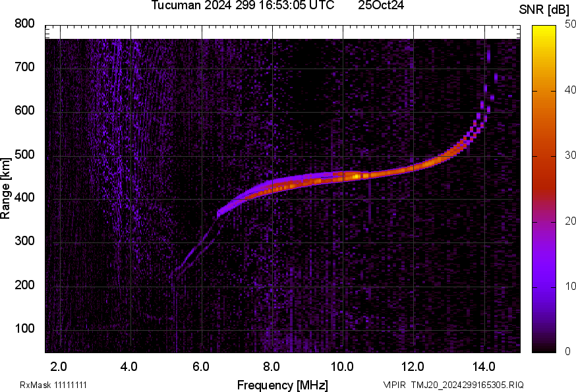The height and width of the screenshot is (392, 576).
Task: Click the frequency tick label '10.0'
Action: pyautogui.click(x=342, y=367)
